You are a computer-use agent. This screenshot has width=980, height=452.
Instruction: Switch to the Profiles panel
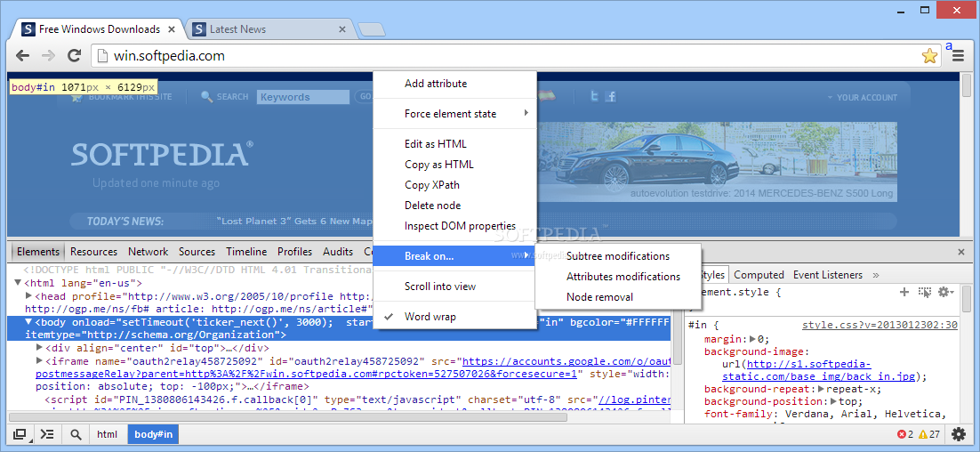pyautogui.click(x=294, y=252)
